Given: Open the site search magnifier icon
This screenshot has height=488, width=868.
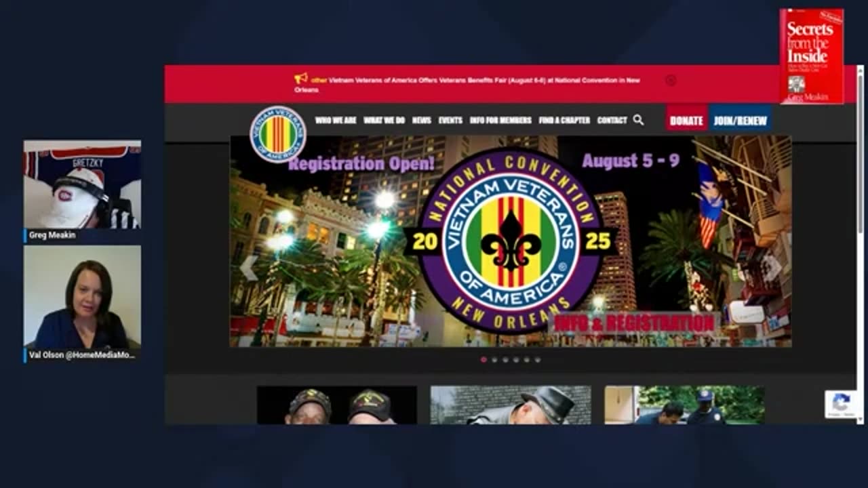Looking at the screenshot, I should [638, 120].
